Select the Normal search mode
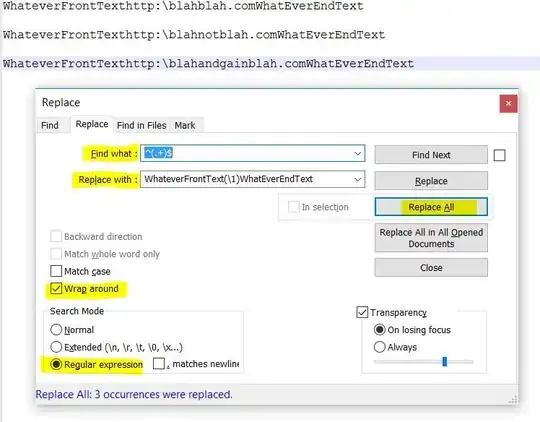This screenshot has width=540, height=422. click(x=56, y=330)
